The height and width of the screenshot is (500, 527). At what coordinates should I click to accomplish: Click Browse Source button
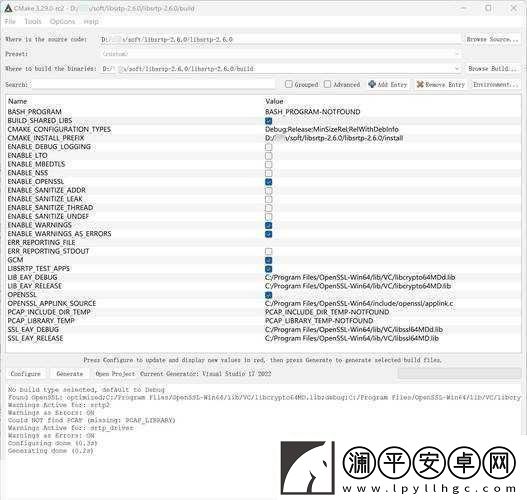(492, 39)
